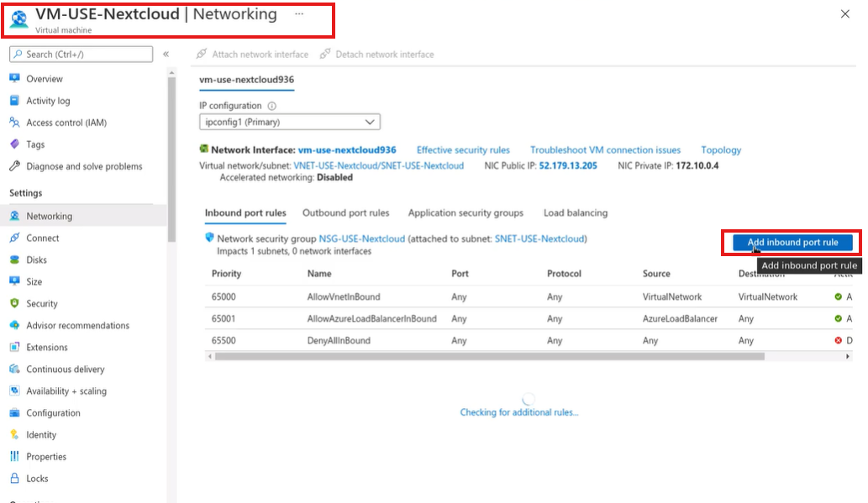Viewport: 868px width, 503px height.
Task: Click the Networking sidebar icon
Action: coord(15,216)
